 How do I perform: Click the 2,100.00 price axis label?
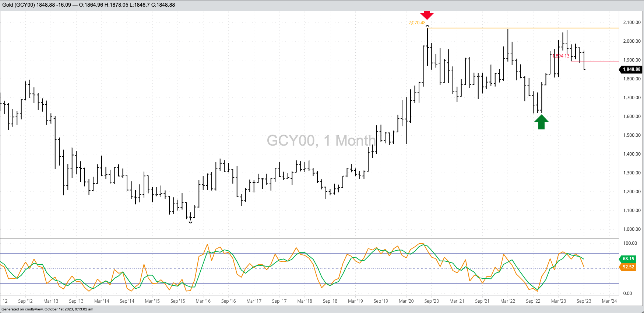click(631, 22)
